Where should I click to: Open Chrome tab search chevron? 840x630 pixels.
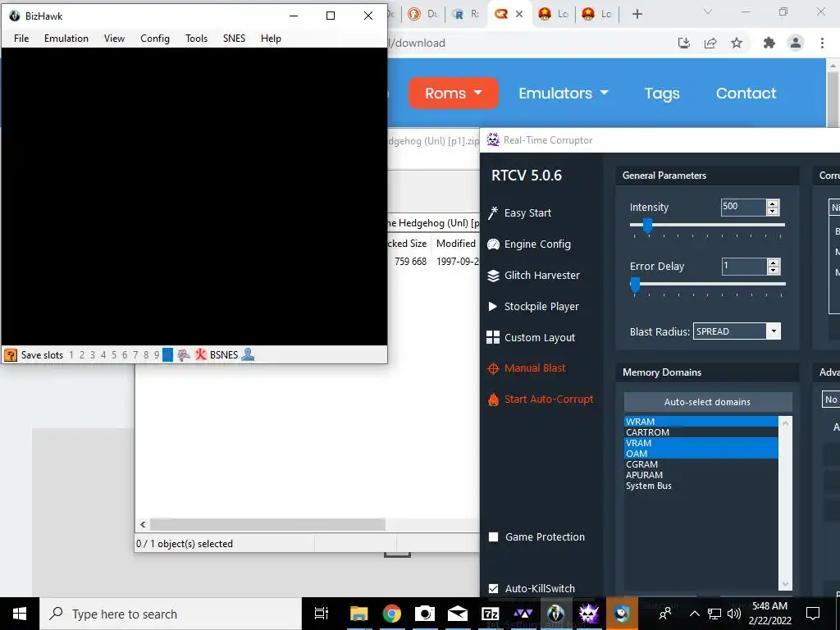coord(708,11)
